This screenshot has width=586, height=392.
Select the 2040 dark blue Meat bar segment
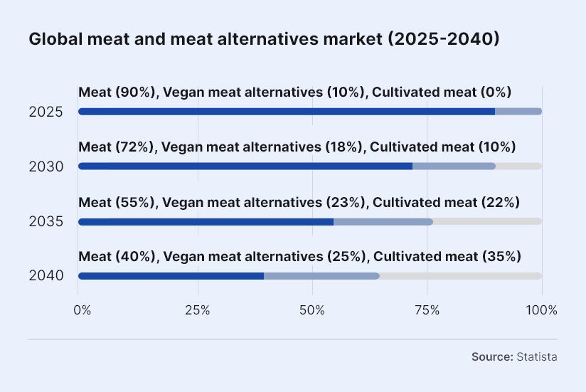tap(171, 276)
